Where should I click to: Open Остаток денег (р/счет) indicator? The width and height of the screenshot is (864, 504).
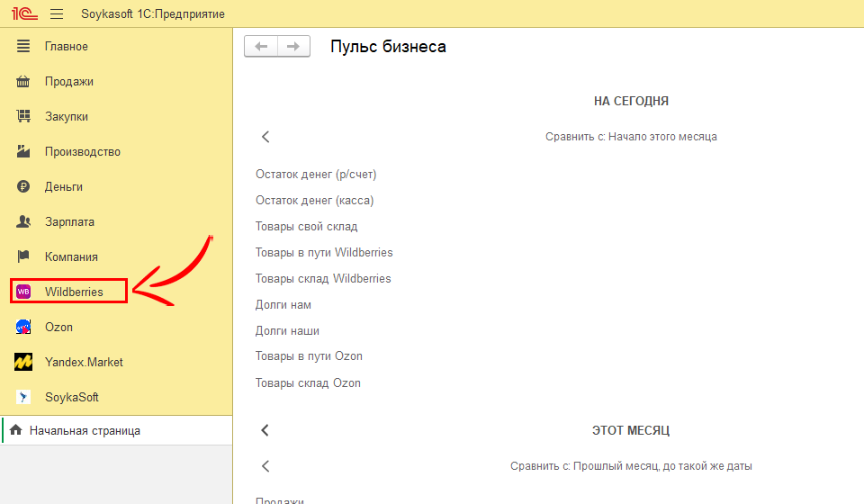pyautogui.click(x=316, y=175)
